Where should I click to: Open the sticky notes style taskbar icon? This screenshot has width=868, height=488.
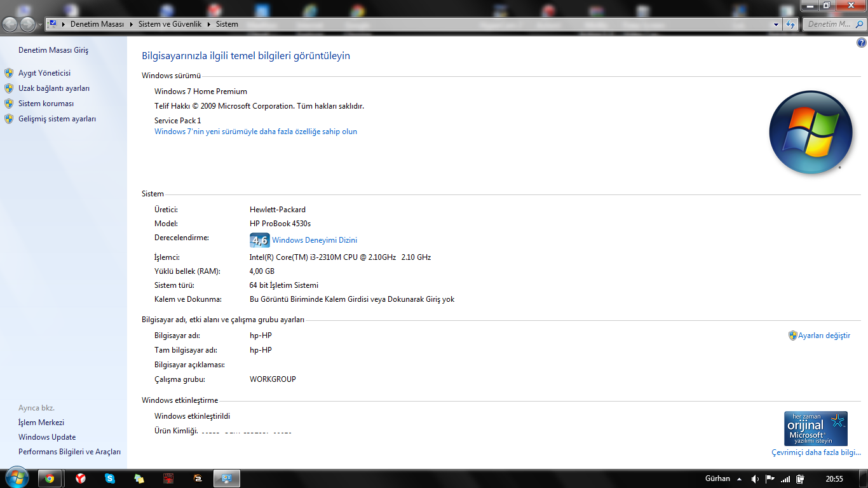pos(139,478)
